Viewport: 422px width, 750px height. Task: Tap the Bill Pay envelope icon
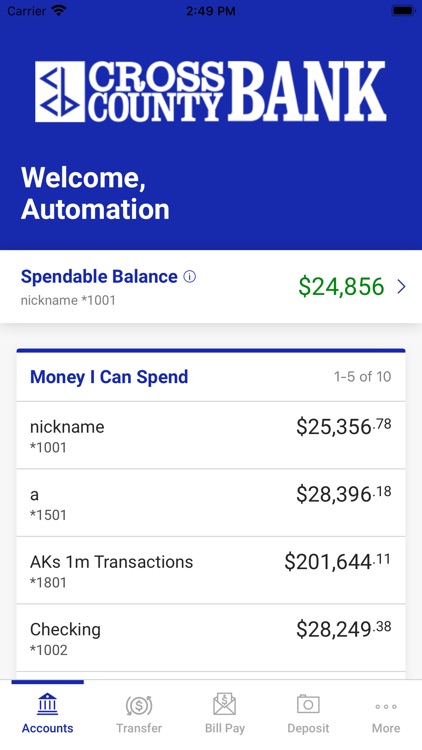(x=224, y=704)
